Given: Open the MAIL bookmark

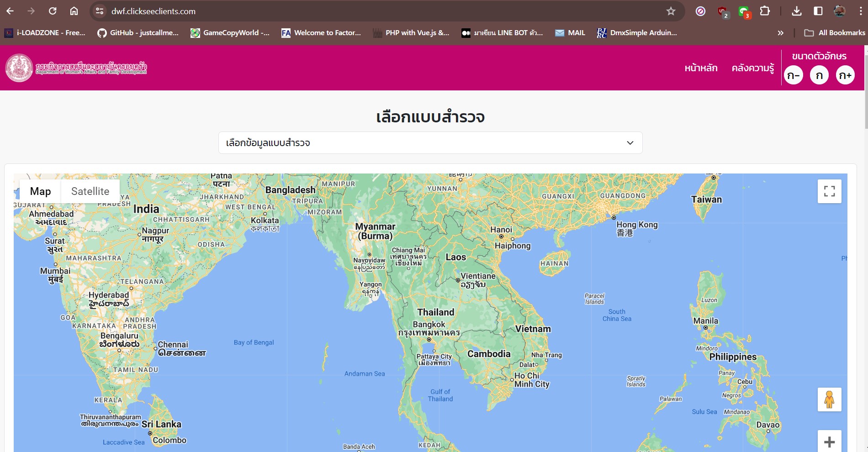Looking at the screenshot, I should 570,33.
